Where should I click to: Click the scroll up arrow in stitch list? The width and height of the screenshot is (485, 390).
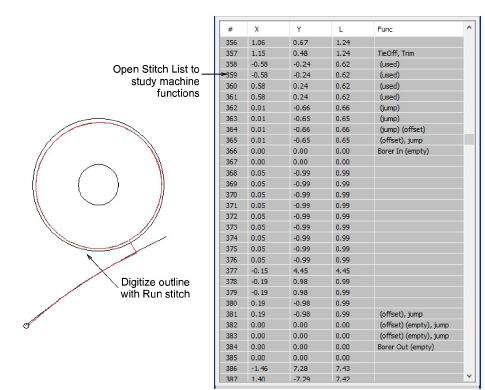469,28
